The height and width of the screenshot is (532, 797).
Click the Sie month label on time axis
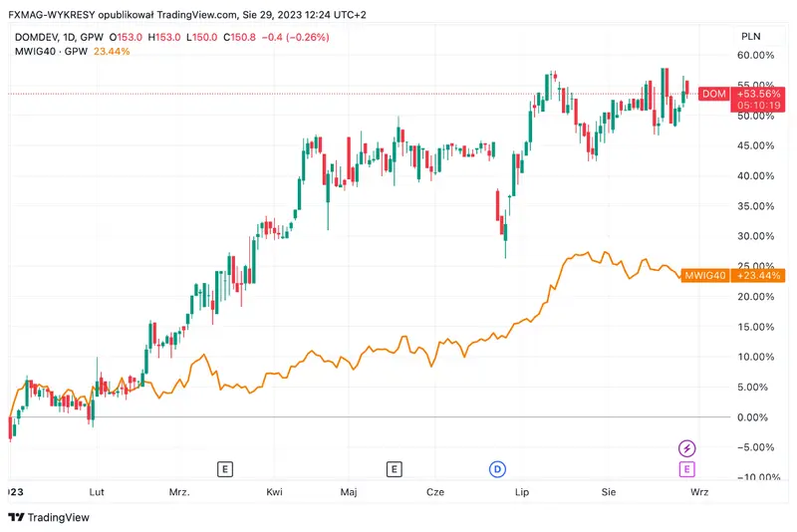point(611,492)
